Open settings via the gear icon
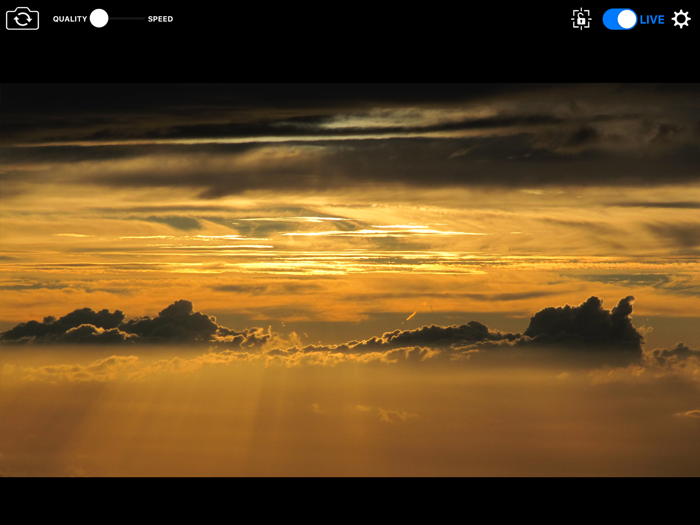Screen dimensions: 700x525 (681, 19)
